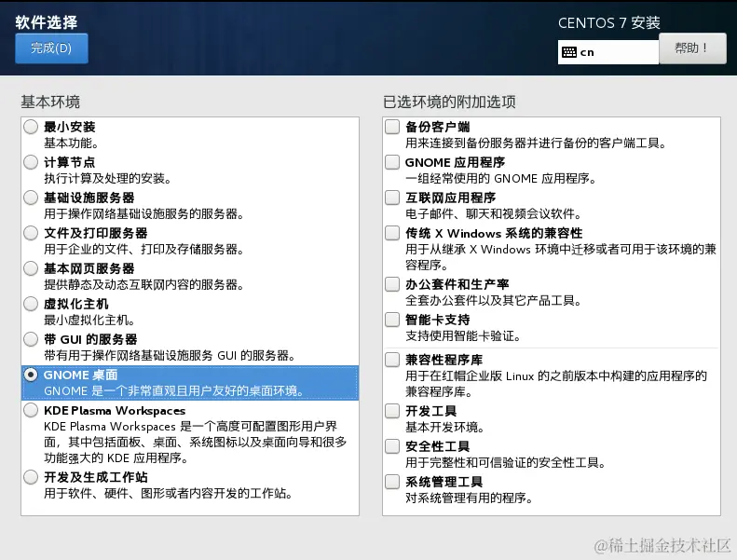Select 文件及打印服务器 radio button
The height and width of the screenshot is (560, 737).
[x=31, y=233]
